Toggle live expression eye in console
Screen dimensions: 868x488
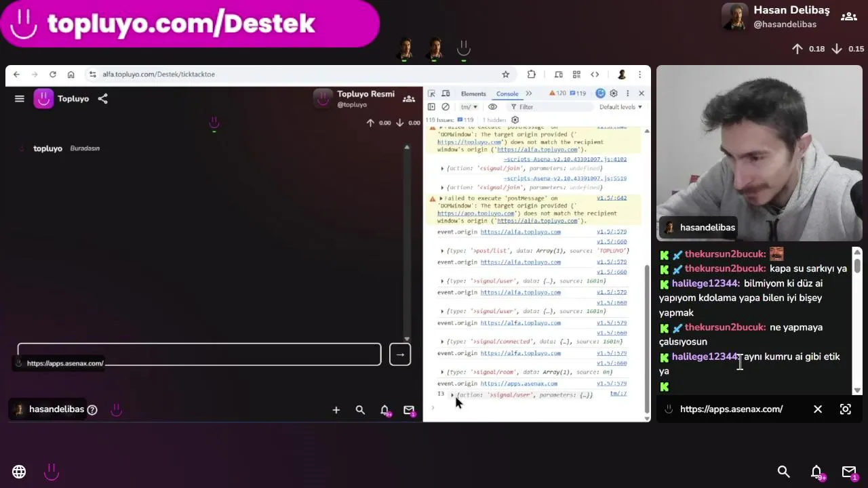click(x=492, y=107)
